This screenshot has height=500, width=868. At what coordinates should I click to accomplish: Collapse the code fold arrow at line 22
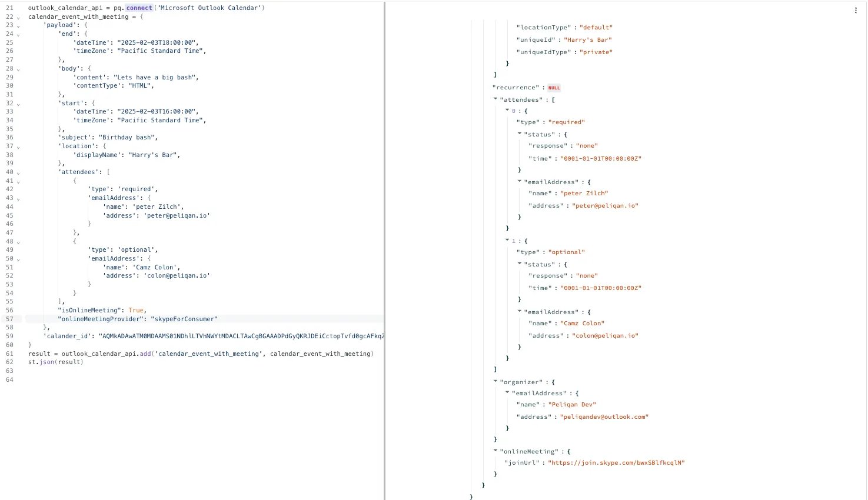18,17
